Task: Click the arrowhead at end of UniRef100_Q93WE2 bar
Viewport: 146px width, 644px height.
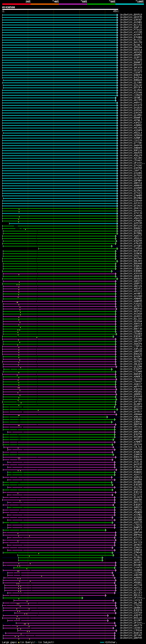Action: [116, 98]
